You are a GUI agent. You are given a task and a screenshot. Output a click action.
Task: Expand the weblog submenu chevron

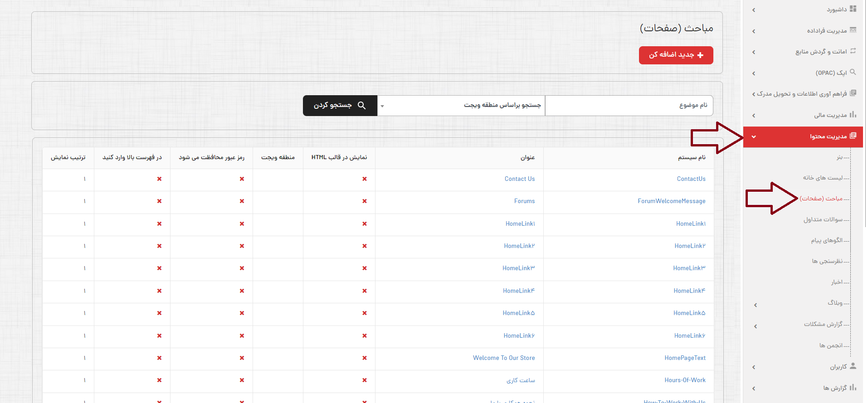coord(756,305)
